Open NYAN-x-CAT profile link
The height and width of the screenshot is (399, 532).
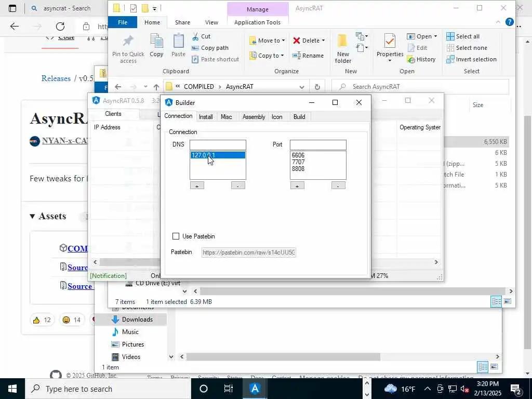65,140
